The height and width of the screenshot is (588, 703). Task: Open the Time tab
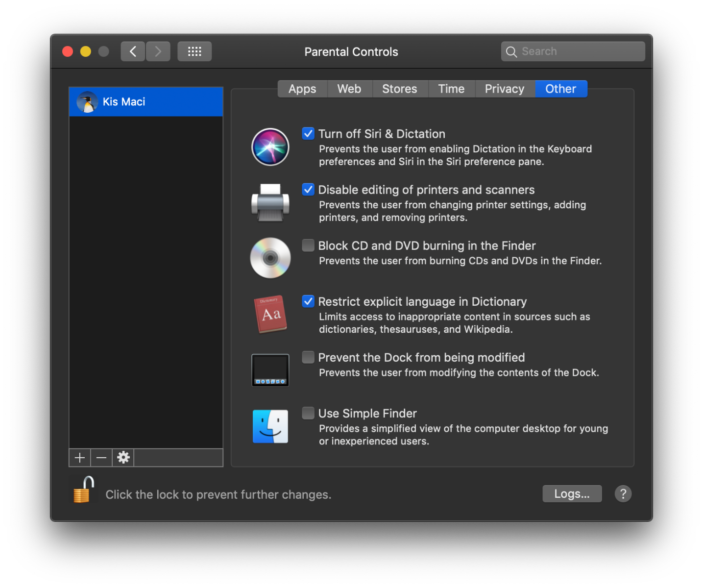[x=451, y=89]
